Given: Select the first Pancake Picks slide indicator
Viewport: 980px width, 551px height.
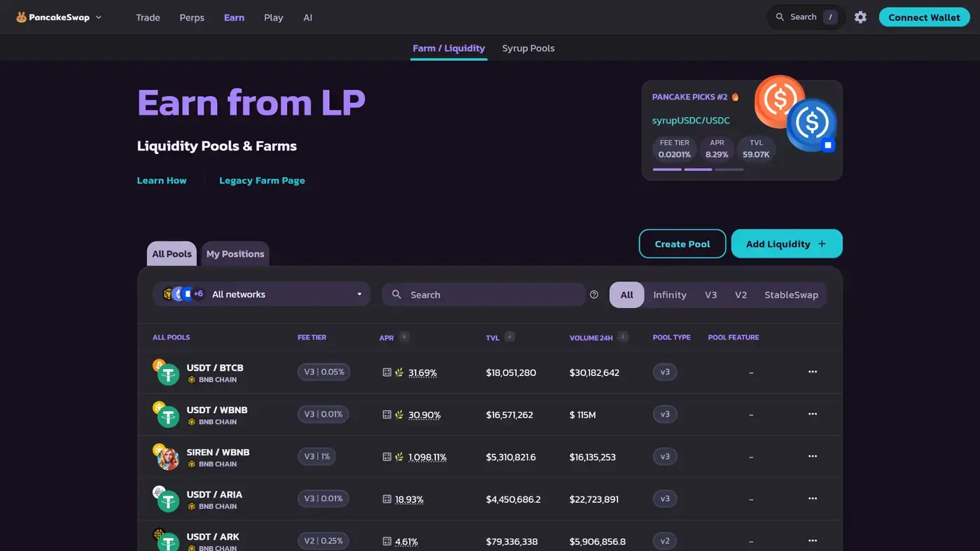Looking at the screenshot, I should (667, 169).
